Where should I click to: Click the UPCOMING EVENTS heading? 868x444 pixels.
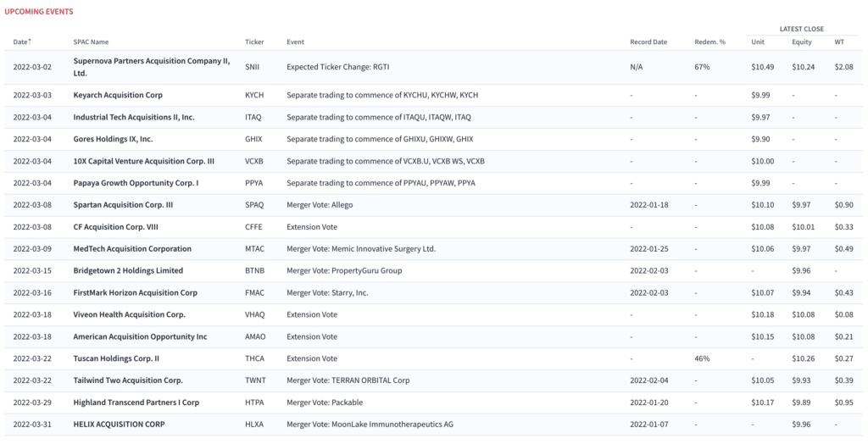39,12
